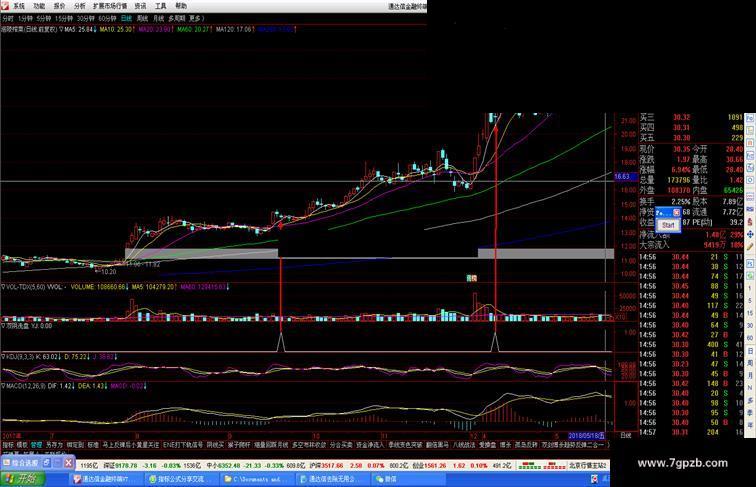
Task: Expand the MACD indicator panel triangle
Action: (x=3, y=386)
